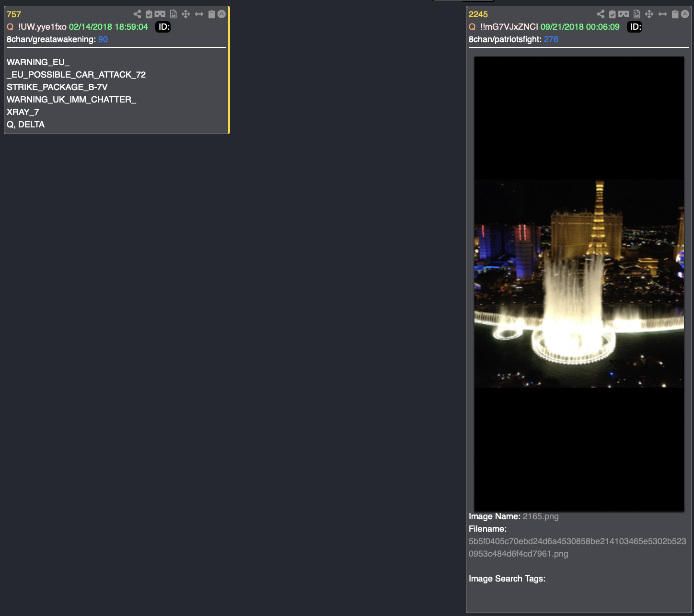
Task: Click the horizontal double-arrow icon on post 757
Action: click(x=199, y=14)
